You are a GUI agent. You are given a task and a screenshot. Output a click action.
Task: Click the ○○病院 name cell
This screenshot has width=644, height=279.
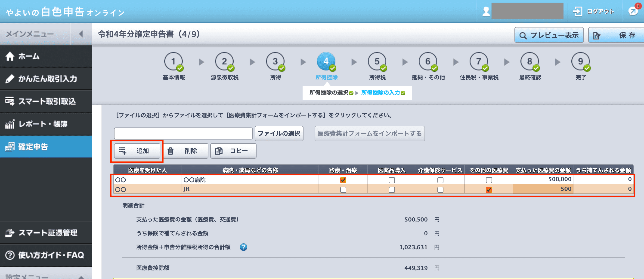coord(250,180)
